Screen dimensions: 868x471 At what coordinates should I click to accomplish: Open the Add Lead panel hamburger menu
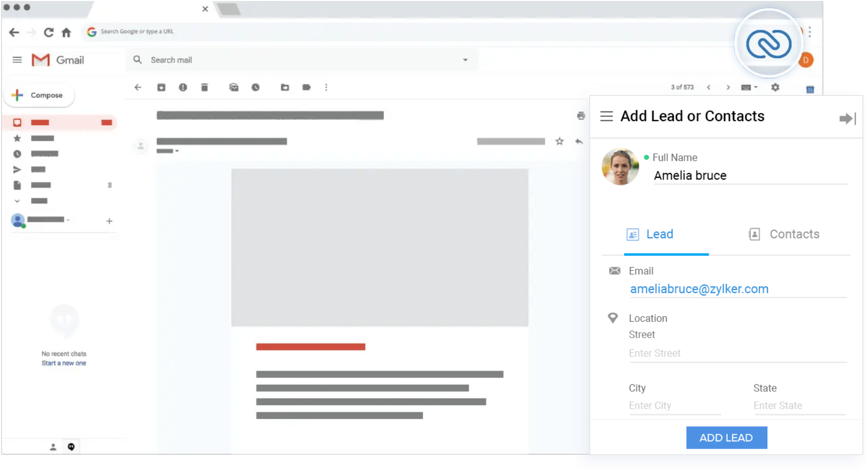(607, 116)
